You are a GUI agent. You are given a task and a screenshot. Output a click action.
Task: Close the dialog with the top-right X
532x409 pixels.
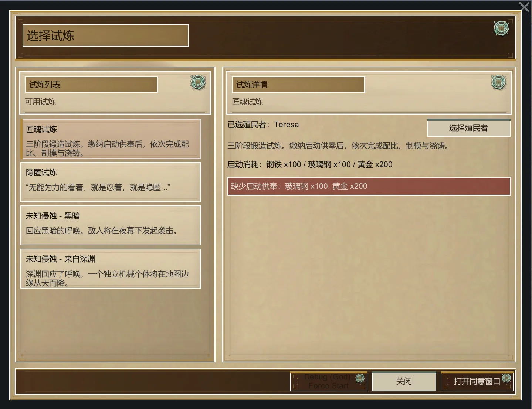[x=525, y=7]
